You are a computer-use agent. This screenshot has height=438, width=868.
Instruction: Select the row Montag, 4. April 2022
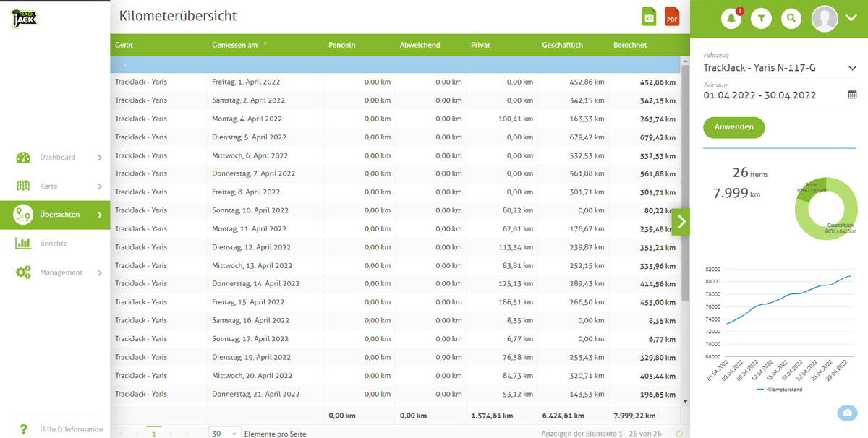pyautogui.click(x=395, y=119)
